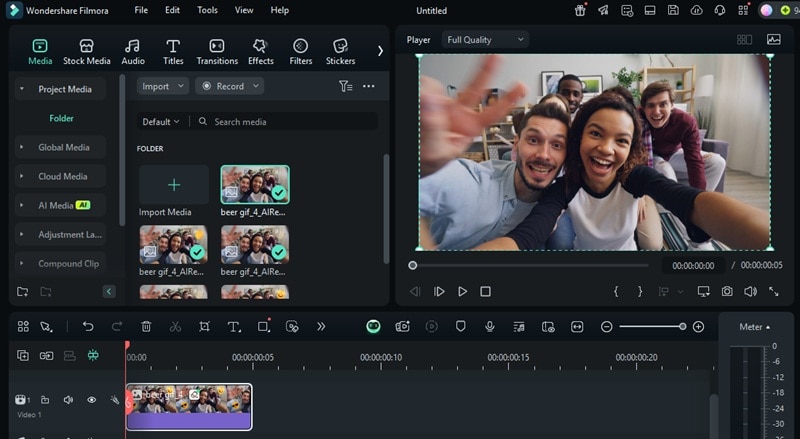Click the undo arrow in timeline toolbar

tap(88, 327)
